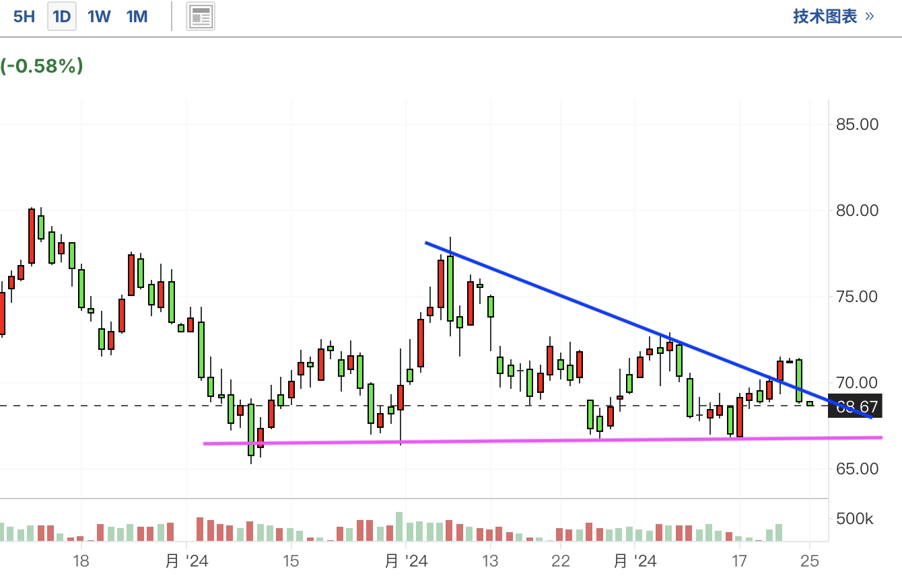Select the 5H timeframe tab
Screen dimensions: 902x588
click(24, 17)
